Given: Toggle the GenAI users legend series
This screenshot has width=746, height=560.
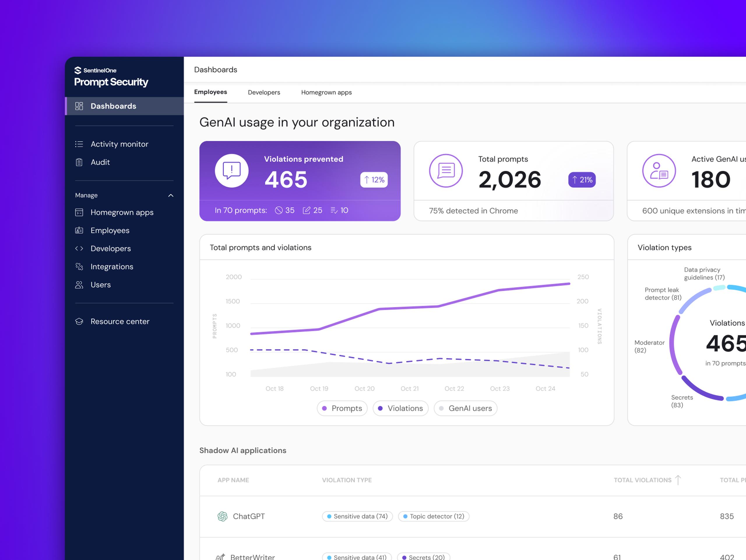Looking at the screenshot, I should point(465,408).
